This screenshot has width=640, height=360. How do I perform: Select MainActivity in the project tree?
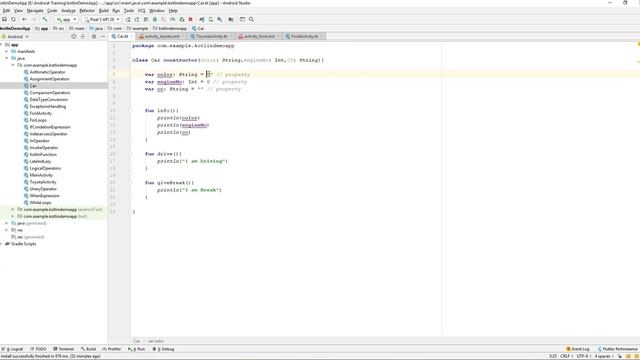tap(41, 175)
